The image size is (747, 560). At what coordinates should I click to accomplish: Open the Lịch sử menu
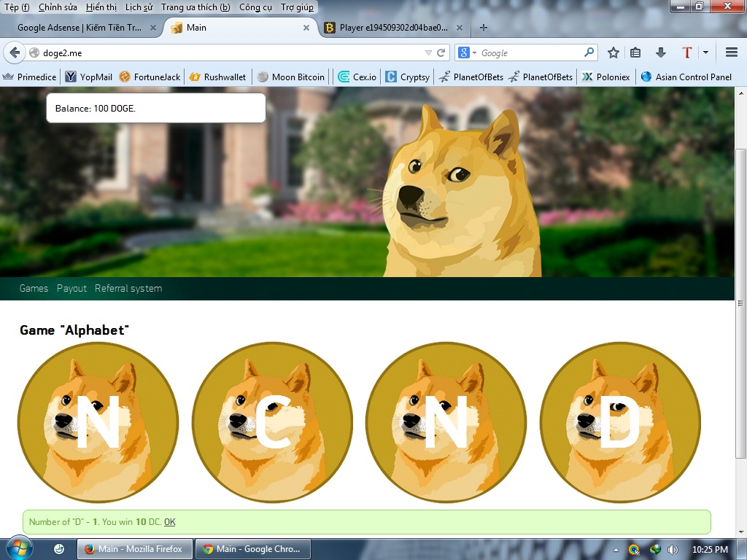click(x=139, y=7)
